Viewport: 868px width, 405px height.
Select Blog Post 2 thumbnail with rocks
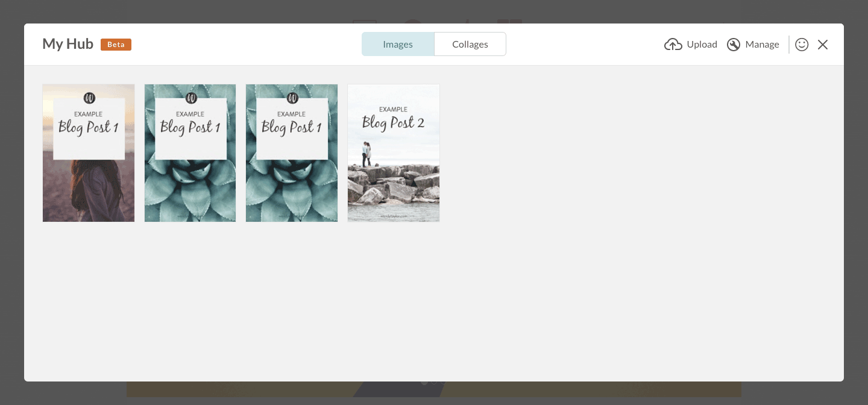[394, 153]
